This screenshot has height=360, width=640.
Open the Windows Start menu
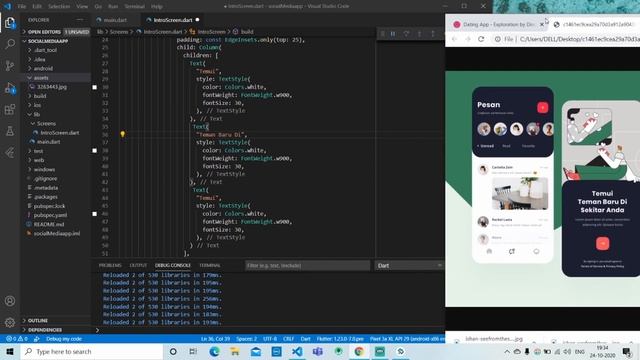pos(10,351)
